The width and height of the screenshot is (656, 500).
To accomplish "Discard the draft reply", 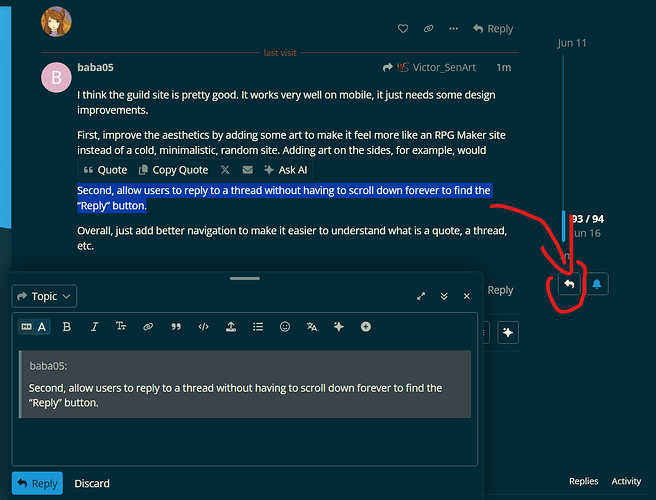I will [x=92, y=484].
